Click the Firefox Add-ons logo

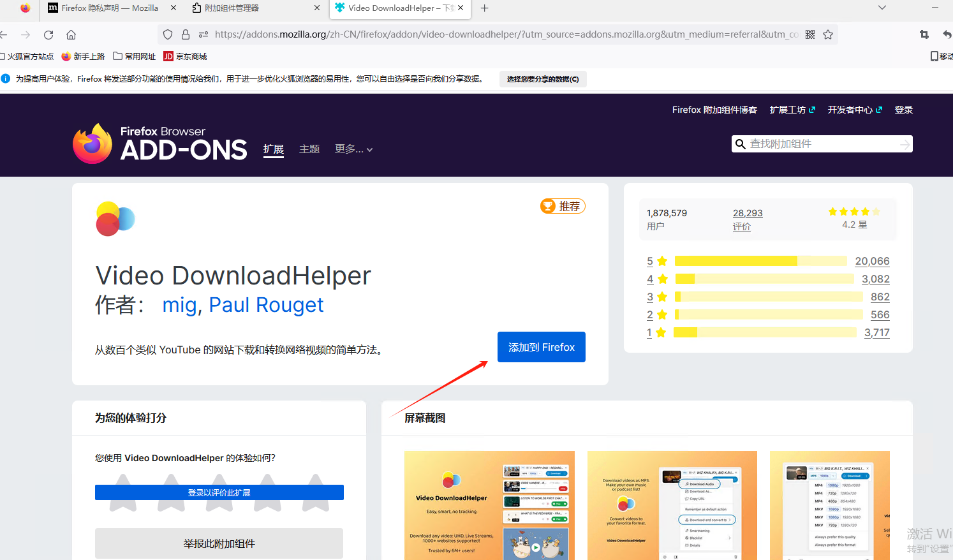click(159, 144)
